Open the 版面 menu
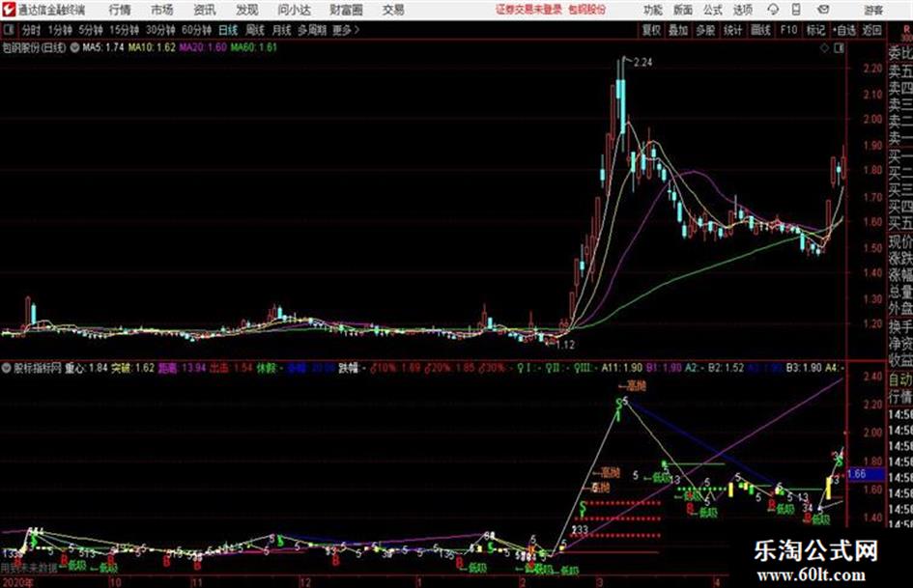Screen dimensions: 913x588 click(682, 10)
